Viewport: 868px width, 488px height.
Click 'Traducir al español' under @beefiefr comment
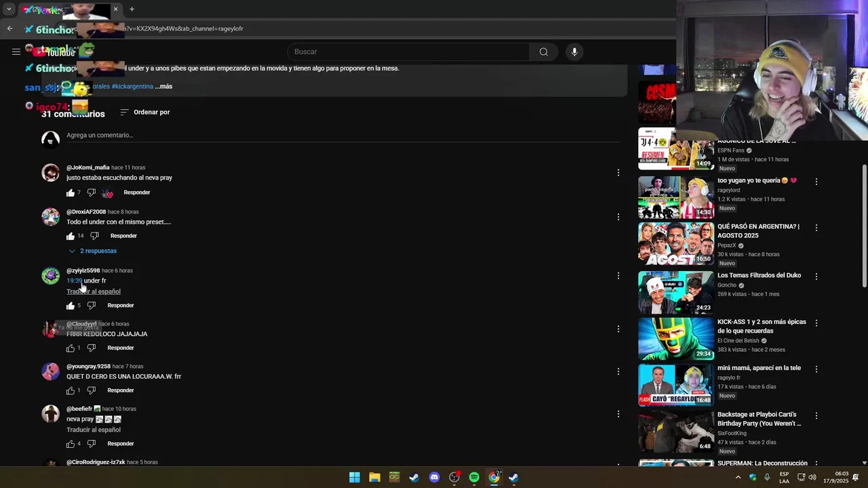(94, 430)
